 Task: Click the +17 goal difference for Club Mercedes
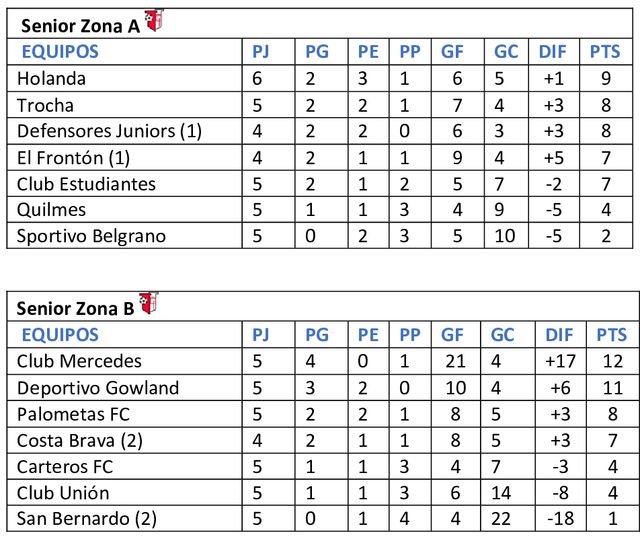(x=553, y=361)
